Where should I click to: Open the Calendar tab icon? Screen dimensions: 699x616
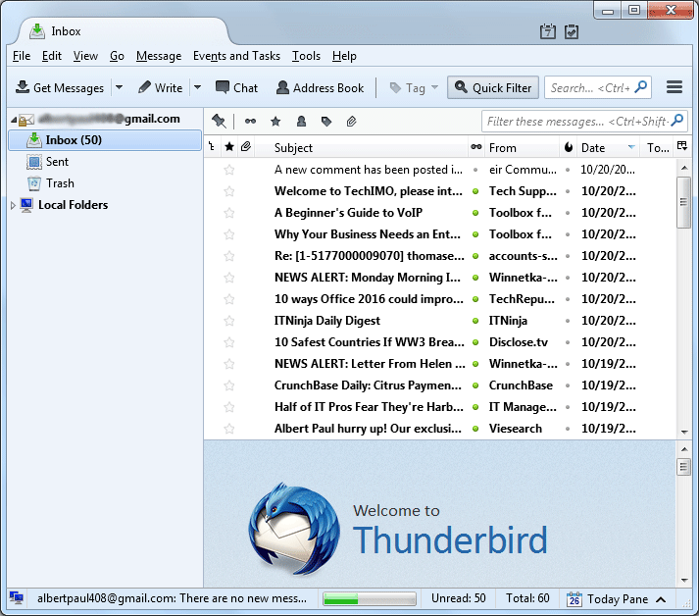pyautogui.click(x=547, y=31)
